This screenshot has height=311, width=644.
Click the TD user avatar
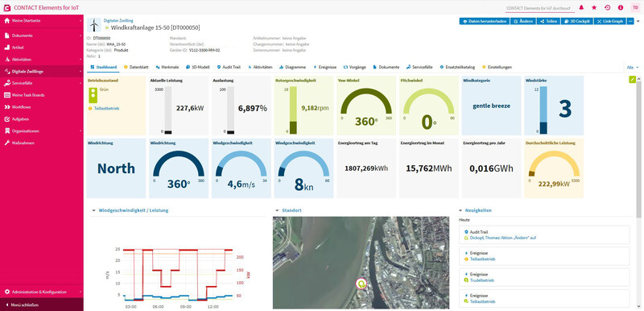(634, 7)
